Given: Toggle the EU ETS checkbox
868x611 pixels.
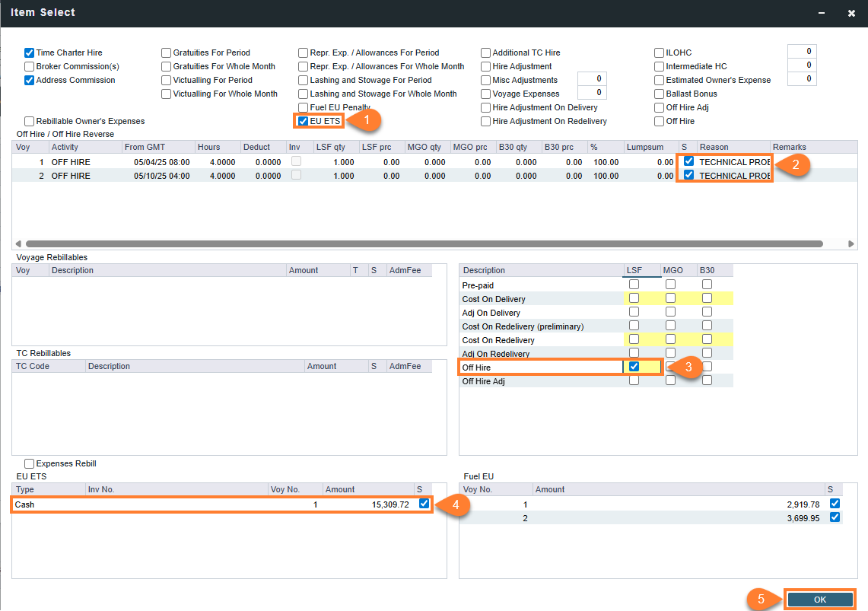Looking at the screenshot, I should pyautogui.click(x=303, y=121).
